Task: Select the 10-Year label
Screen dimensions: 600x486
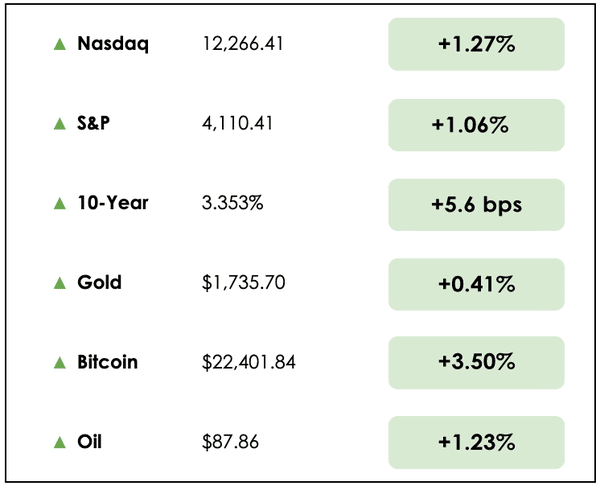Action: [x=113, y=204]
